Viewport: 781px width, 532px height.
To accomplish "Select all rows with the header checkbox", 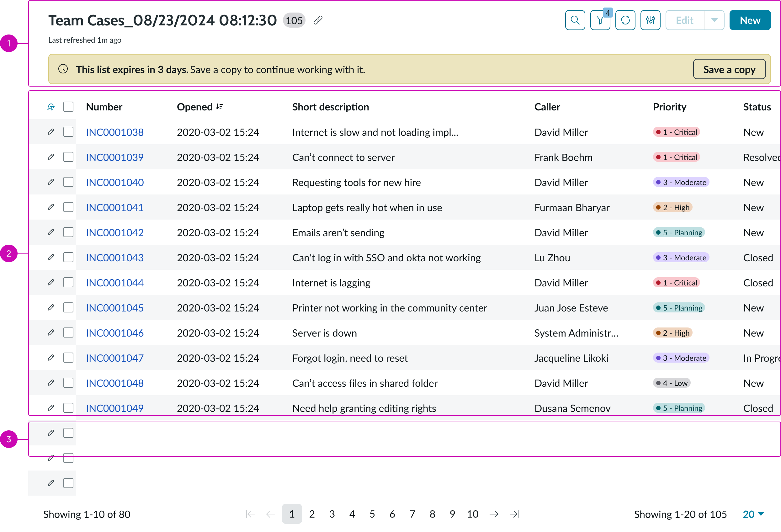I will 68,107.
